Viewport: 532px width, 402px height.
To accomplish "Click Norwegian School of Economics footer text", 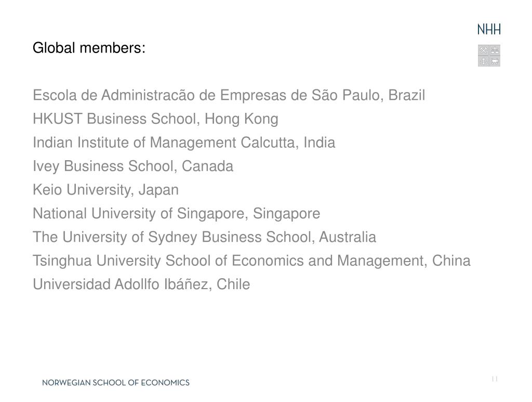I will pos(116,383).
